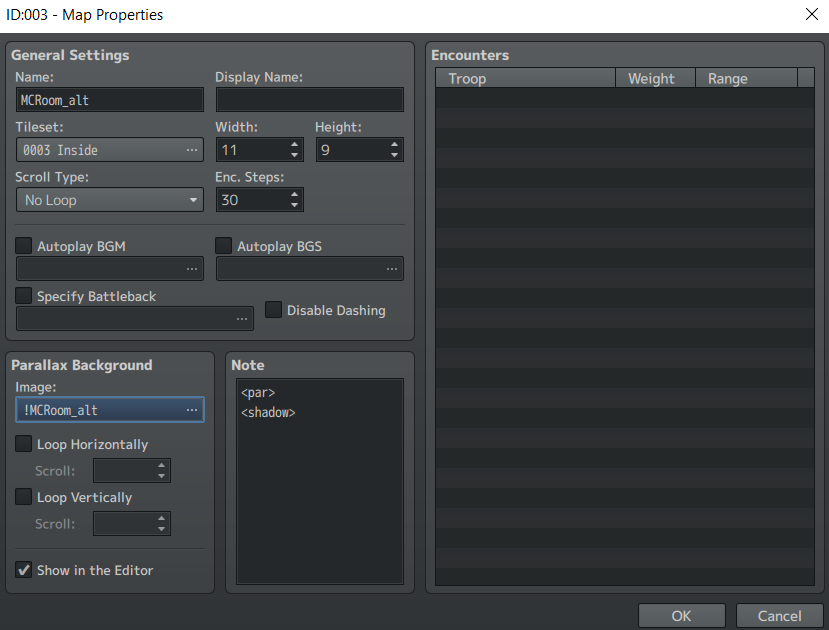Viewport: 829px width, 630px height.
Task: Check Disable Dashing option
Action: coord(273,310)
